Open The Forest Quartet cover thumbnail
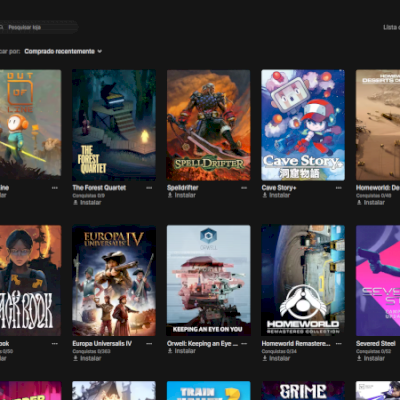This screenshot has height=400, width=400. (114, 125)
